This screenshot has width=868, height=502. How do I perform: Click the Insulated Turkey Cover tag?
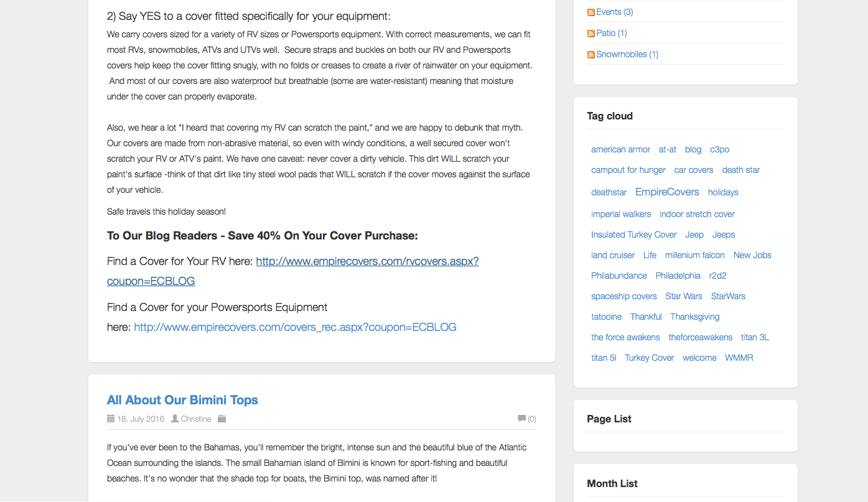[x=633, y=235]
